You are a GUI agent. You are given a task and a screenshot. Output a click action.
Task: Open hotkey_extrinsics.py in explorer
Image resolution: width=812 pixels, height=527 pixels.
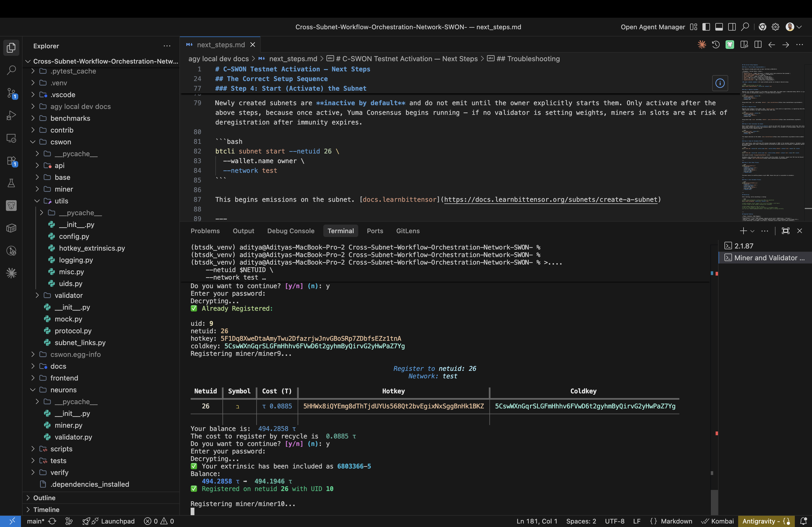pyautogui.click(x=92, y=248)
